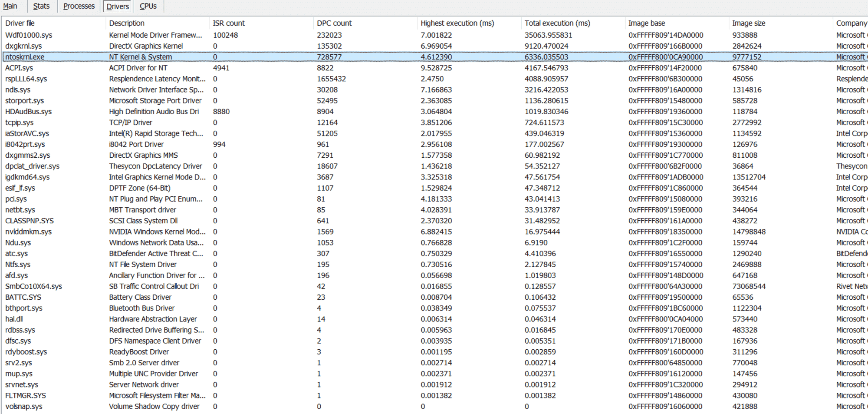Screen dimensions: 868x414
Task: Sort by DPC count column header
Action: (x=365, y=23)
